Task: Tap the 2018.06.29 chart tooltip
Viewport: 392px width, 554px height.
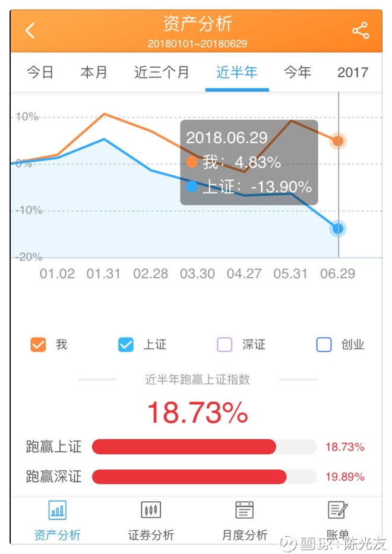Action: point(249,162)
